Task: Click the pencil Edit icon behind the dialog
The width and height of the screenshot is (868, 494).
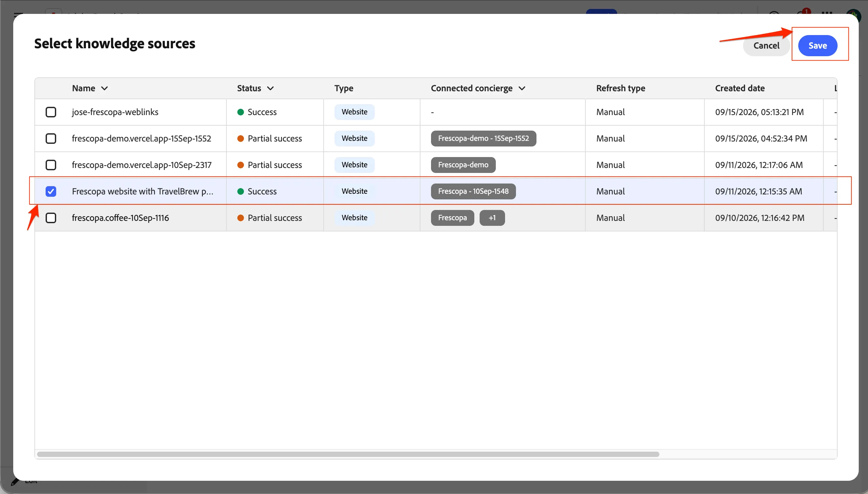Action: pyautogui.click(x=15, y=482)
